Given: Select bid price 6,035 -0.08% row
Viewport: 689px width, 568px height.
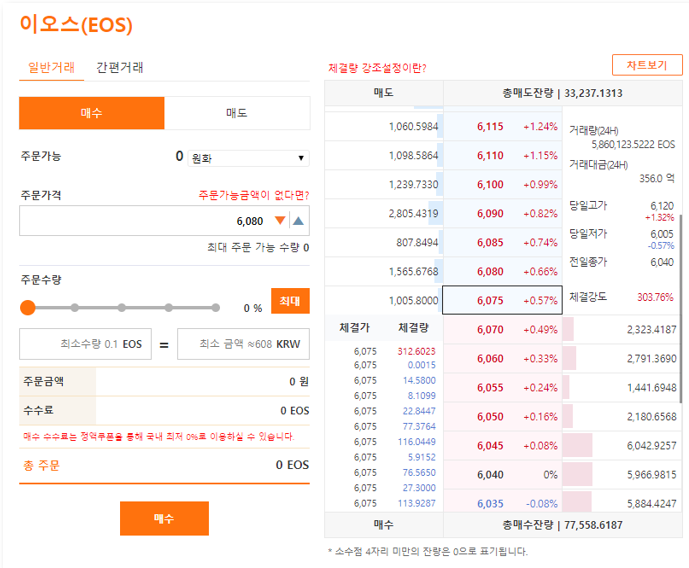Looking at the screenshot, I should click(503, 503).
